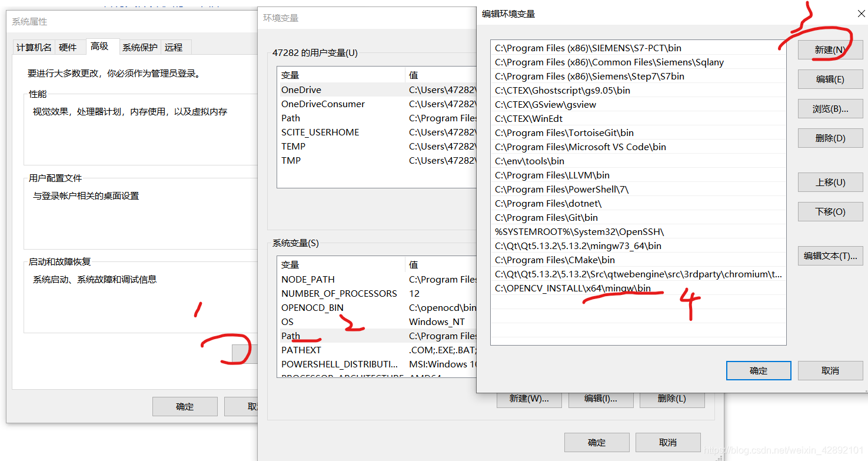Select the C:\env\tools\bin entry
The image size is (868, 461).
(x=638, y=161)
